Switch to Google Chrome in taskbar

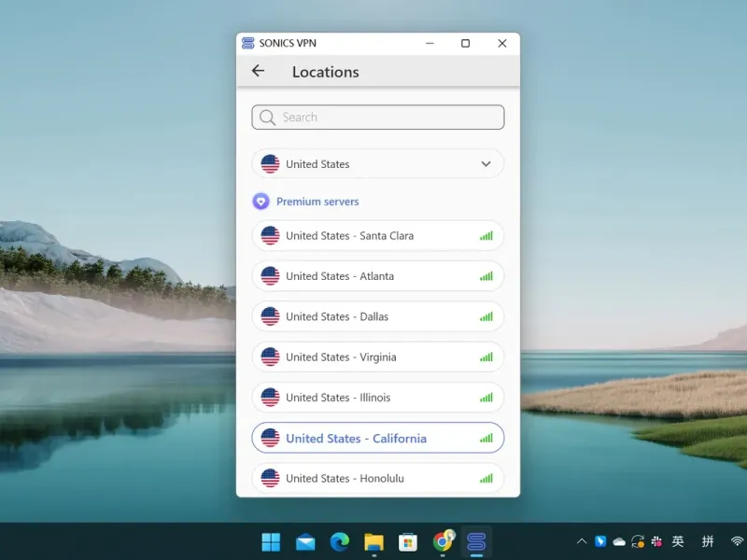pos(443,541)
